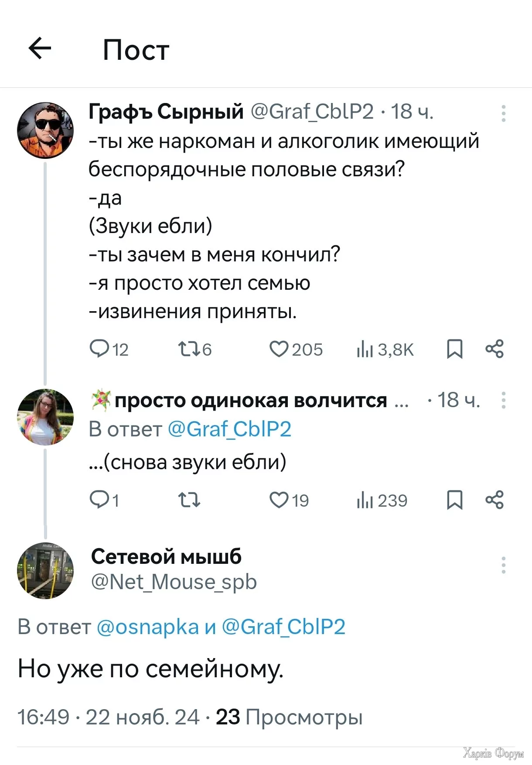Open Сетевой мышб profile avatar

point(45,570)
